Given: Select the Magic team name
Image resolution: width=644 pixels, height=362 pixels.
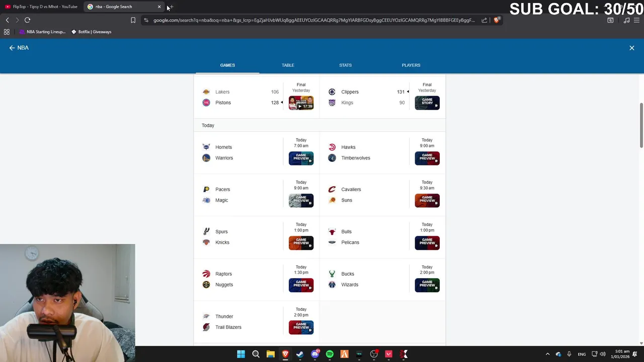Looking at the screenshot, I should pos(221,200).
